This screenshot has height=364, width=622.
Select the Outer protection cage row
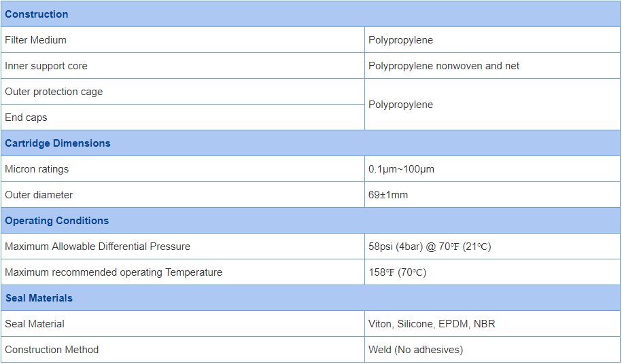[54, 92]
